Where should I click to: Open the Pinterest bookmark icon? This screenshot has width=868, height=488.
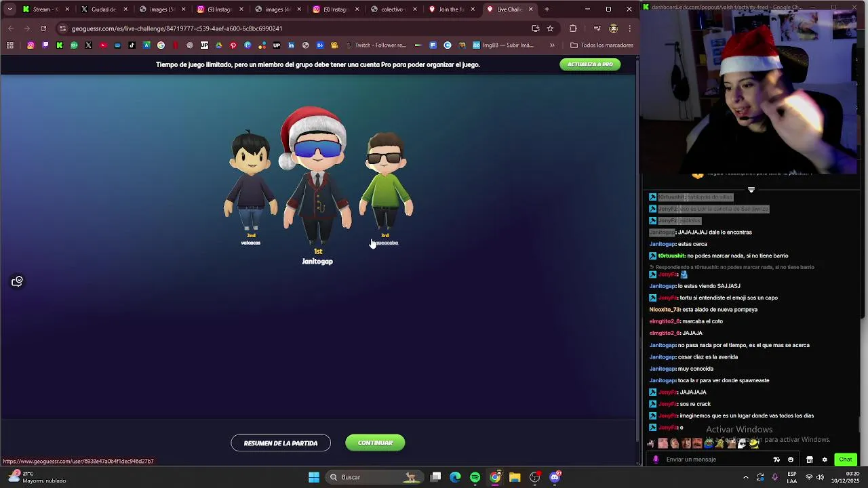click(x=233, y=45)
